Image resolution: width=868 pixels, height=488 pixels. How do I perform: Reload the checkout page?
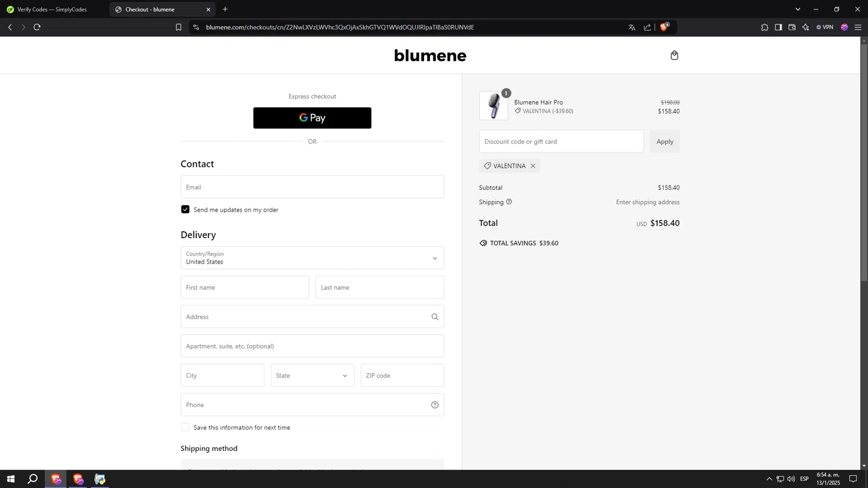[x=37, y=27]
